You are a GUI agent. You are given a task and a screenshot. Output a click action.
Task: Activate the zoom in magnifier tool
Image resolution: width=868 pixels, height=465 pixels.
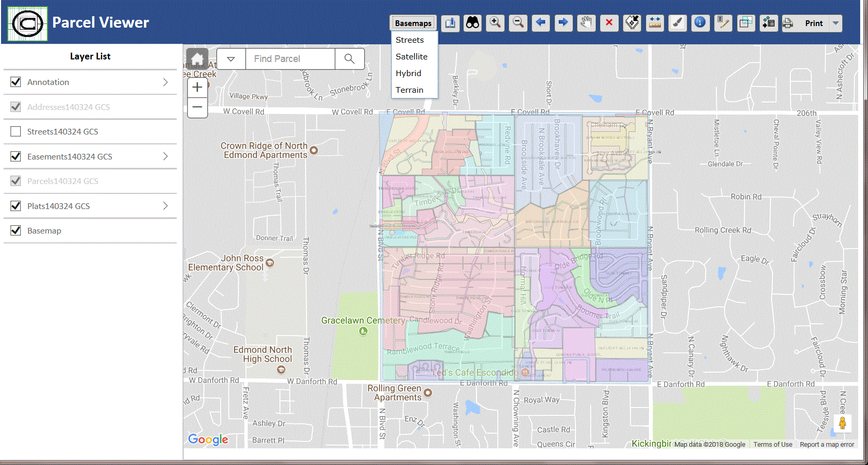(x=495, y=23)
